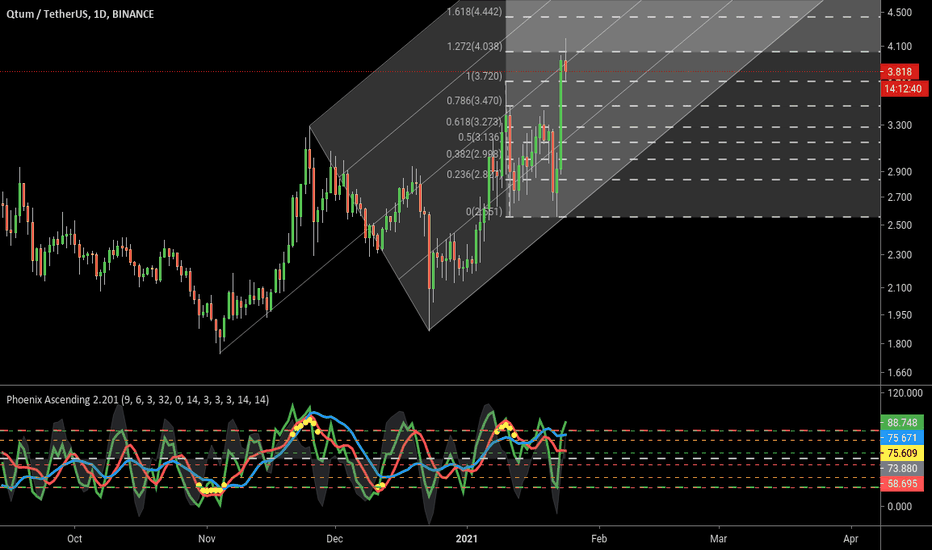Select the 1(3.720) Fibonacci level label
Viewport: 932px width, 550px height.
[484, 76]
